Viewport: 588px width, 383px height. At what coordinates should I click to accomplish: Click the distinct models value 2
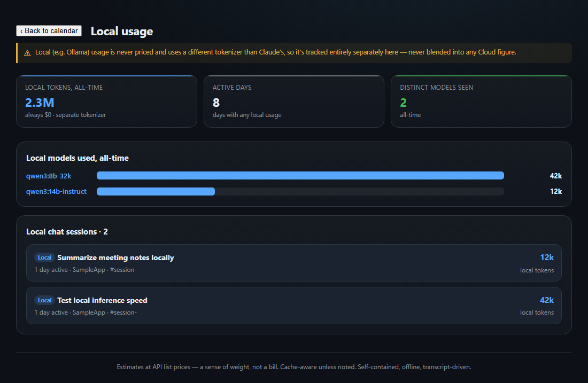(404, 103)
